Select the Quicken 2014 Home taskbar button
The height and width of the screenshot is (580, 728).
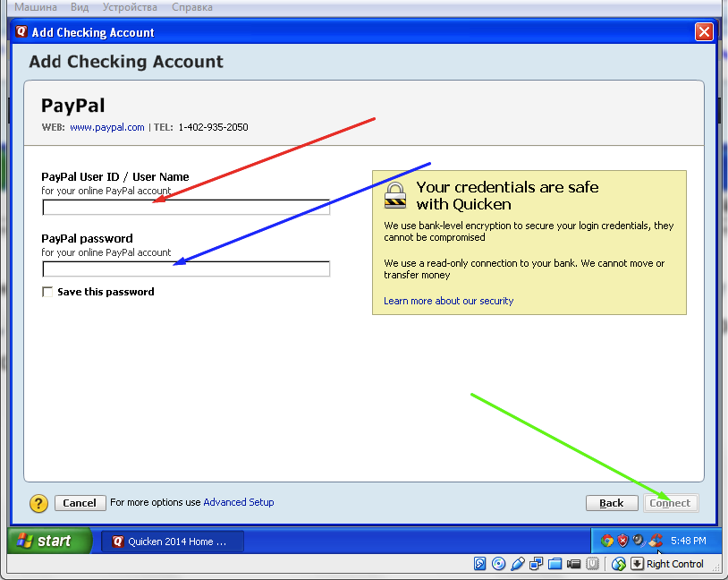(x=173, y=542)
